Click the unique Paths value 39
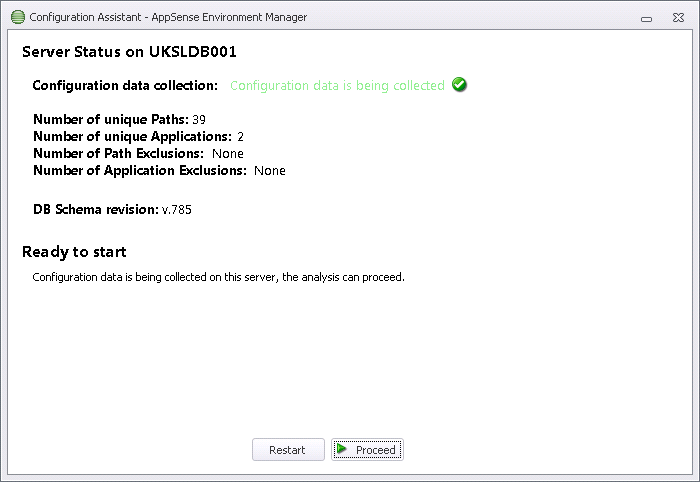This screenshot has width=700, height=482. point(199,120)
